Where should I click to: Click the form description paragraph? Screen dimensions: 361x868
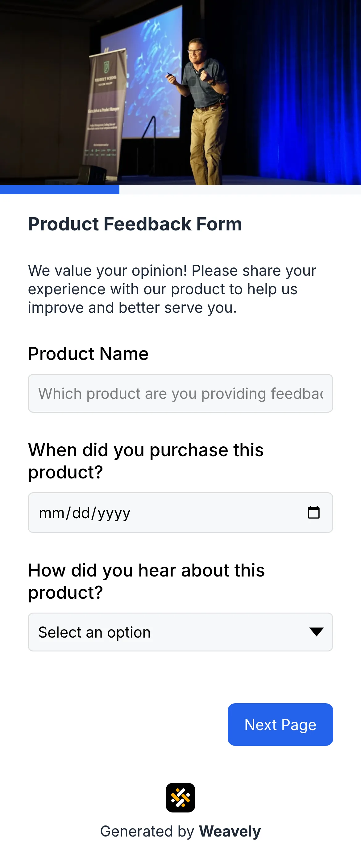tap(172, 288)
